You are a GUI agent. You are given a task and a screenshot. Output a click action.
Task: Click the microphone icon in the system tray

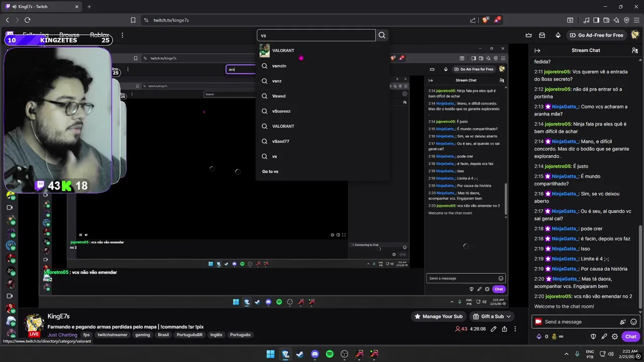point(577,354)
